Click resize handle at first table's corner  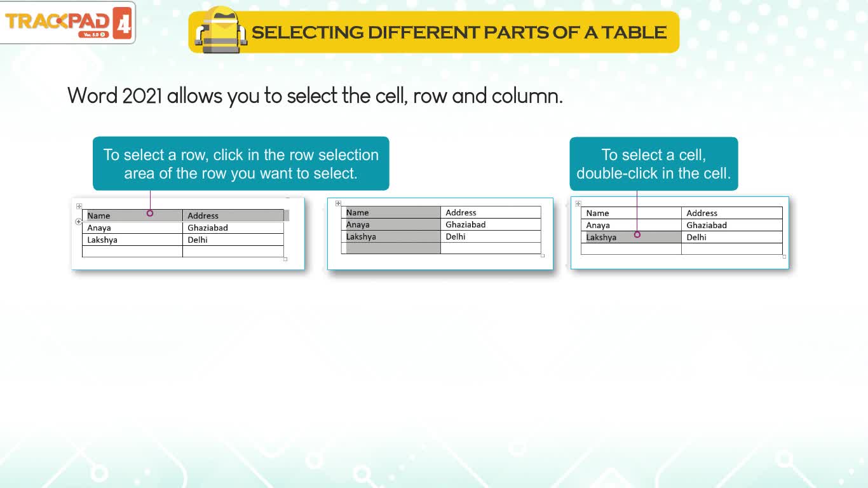285,259
